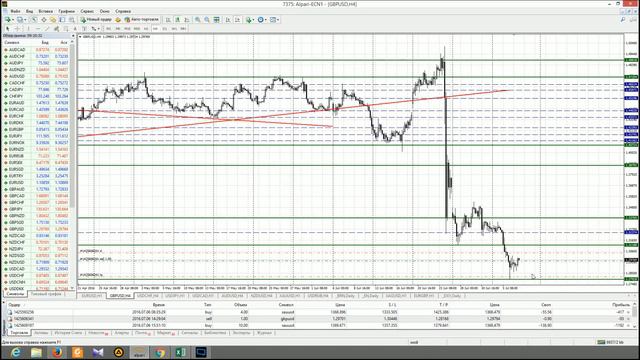Open the Файл menu
Screen dimensions: 640x360
(x=15, y=11)
